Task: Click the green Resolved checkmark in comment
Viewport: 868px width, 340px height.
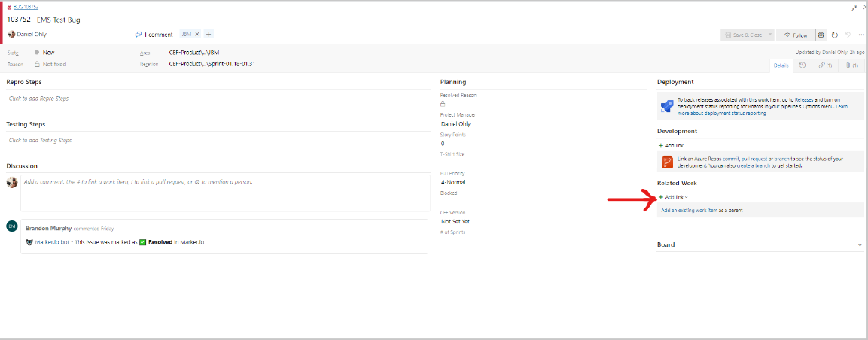Action: 142,242
